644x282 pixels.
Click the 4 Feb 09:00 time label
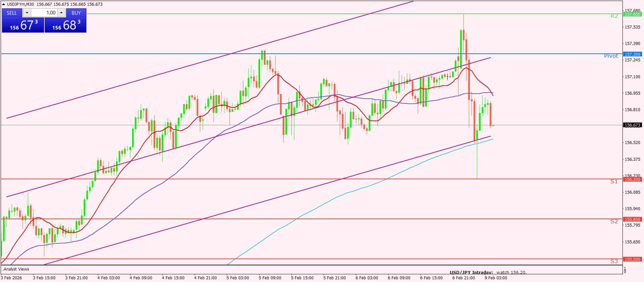coord(141,278)
